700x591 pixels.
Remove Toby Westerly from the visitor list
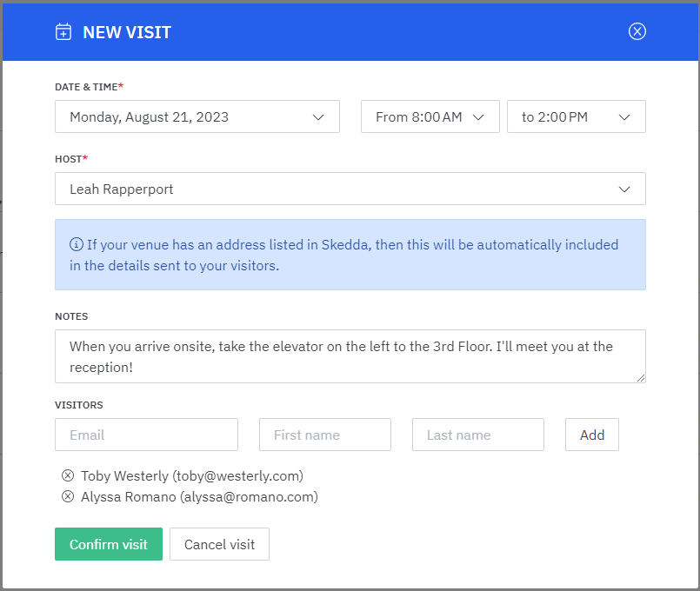pos(68,475)
